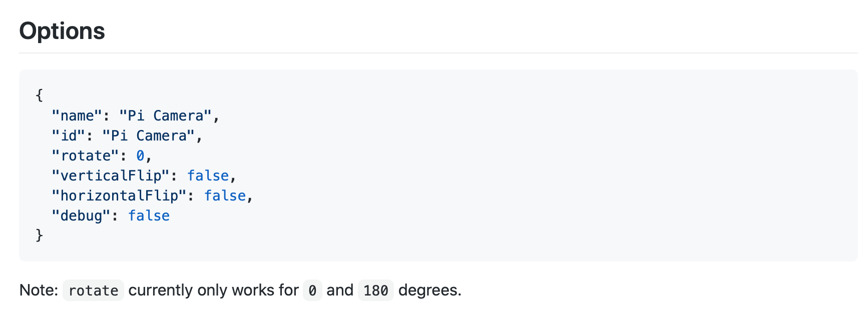
Task: Click the word "Note:" below the code block
Action: click(39, 290)
